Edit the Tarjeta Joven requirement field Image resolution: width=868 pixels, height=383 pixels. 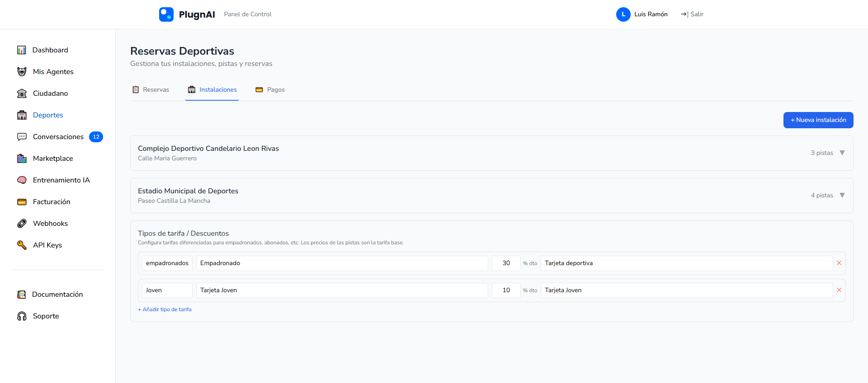687,290
